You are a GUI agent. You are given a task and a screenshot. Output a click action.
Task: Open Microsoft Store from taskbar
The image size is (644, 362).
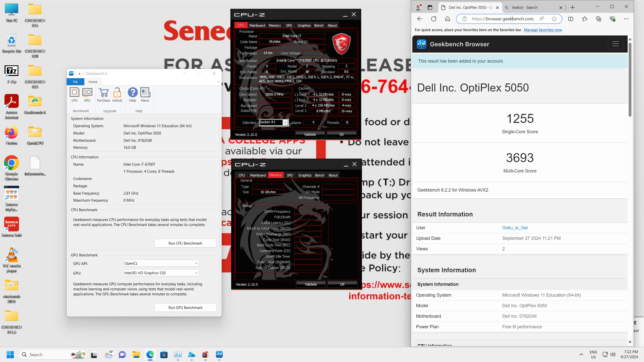164,355
